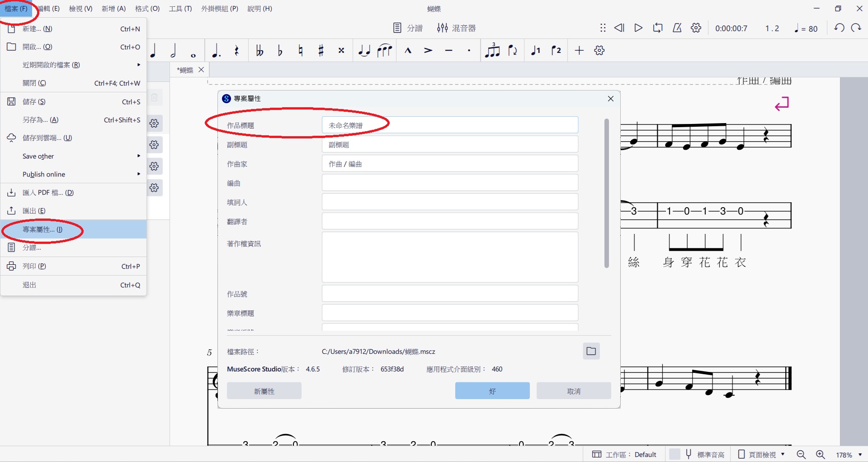Click the Voice 1 icon
Screen dimensions: 868x462
click(x=536, y=51)
